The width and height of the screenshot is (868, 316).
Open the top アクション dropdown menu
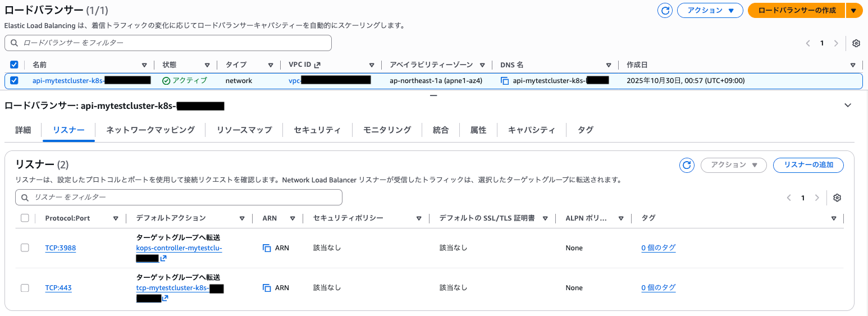point(710,11)
